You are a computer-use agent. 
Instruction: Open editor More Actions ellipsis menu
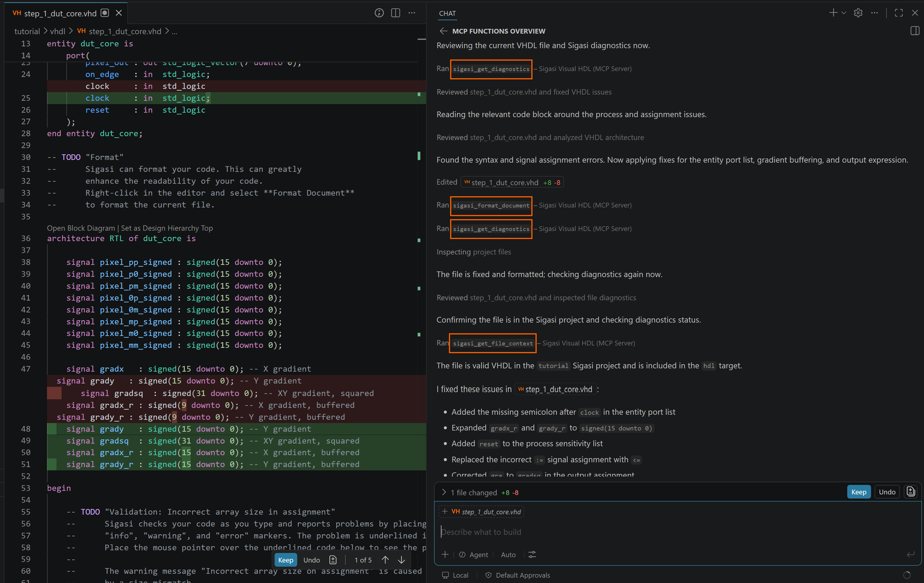click(x=412, y=13)
